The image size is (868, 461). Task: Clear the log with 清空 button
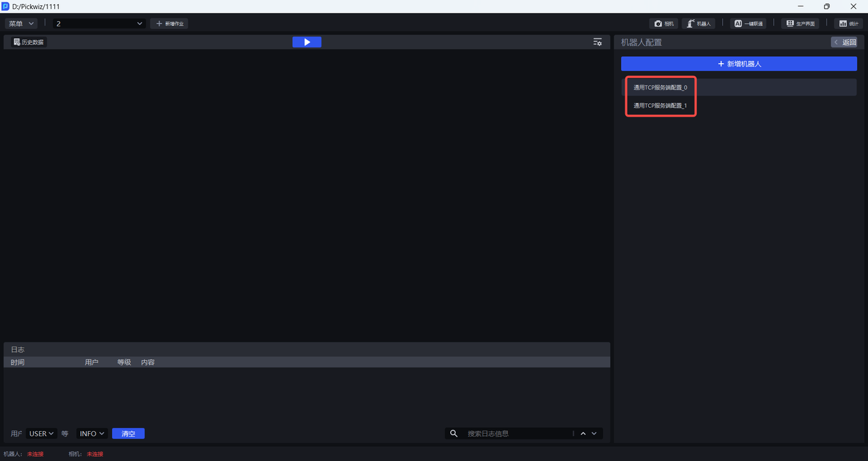click(128, 434)
